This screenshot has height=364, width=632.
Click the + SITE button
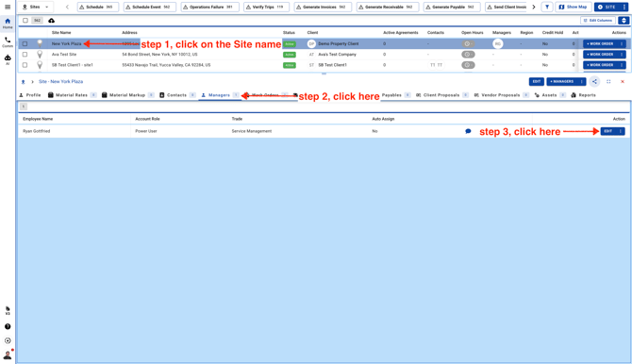(607, 7)
